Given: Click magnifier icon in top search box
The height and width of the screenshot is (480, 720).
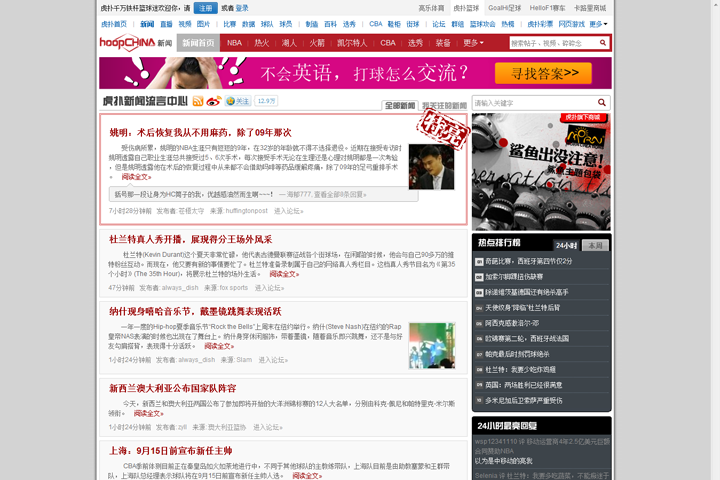Looking at the screenshot, I should tap(601, 43).
